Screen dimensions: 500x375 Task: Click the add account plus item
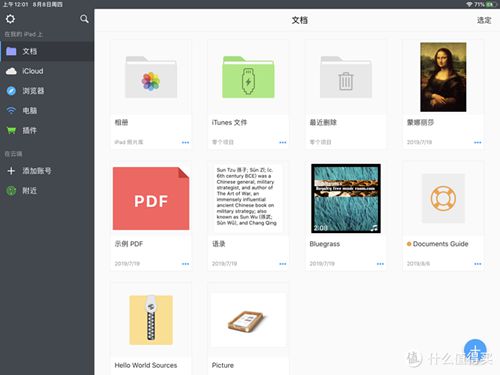[x=47, y=171]
